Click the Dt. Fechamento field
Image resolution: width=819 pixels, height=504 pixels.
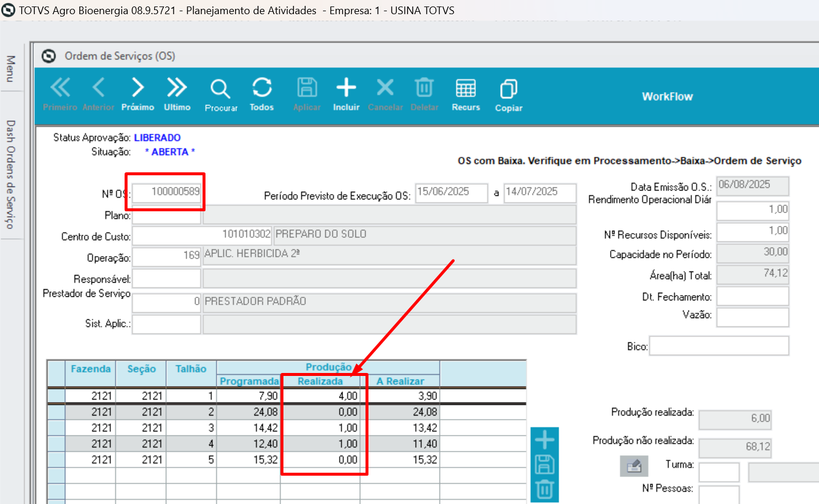click(753, 296)
